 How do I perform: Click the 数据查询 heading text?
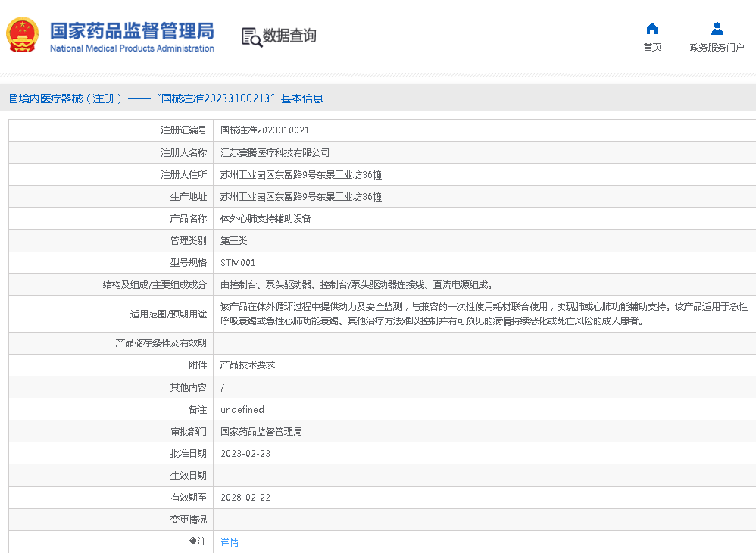tap(289, 36)
